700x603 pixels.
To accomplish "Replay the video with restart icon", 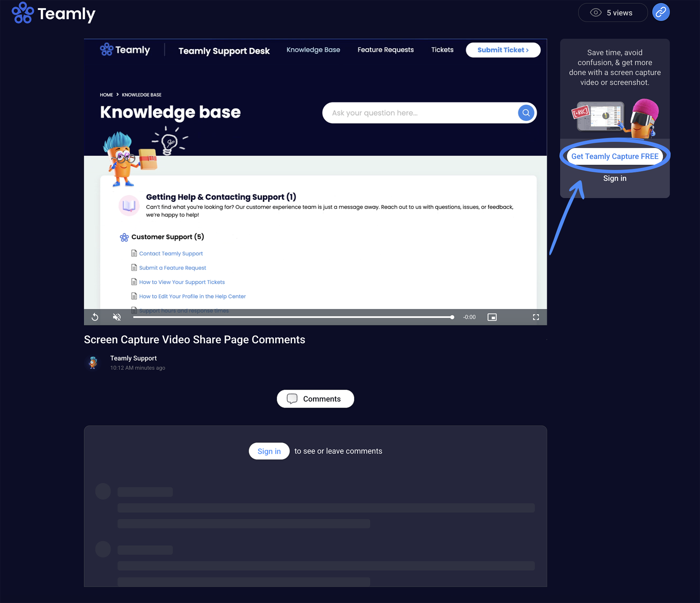I will coord(95,317).
